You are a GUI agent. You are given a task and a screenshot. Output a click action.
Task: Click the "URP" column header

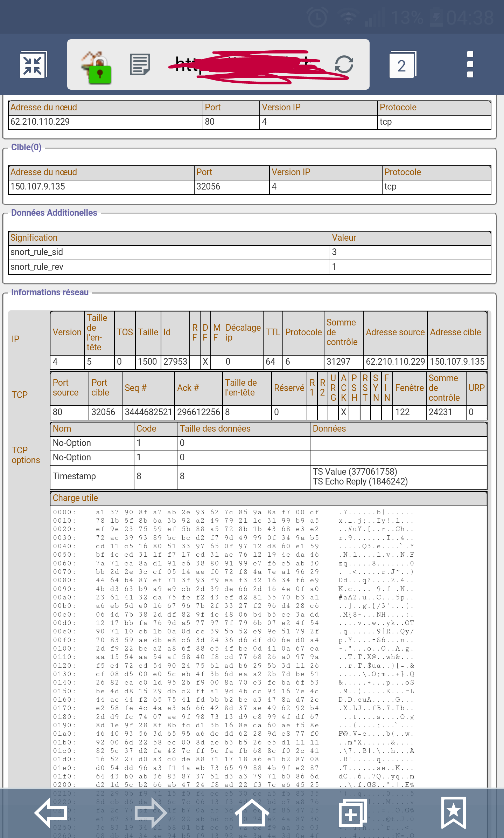point(476,388)
